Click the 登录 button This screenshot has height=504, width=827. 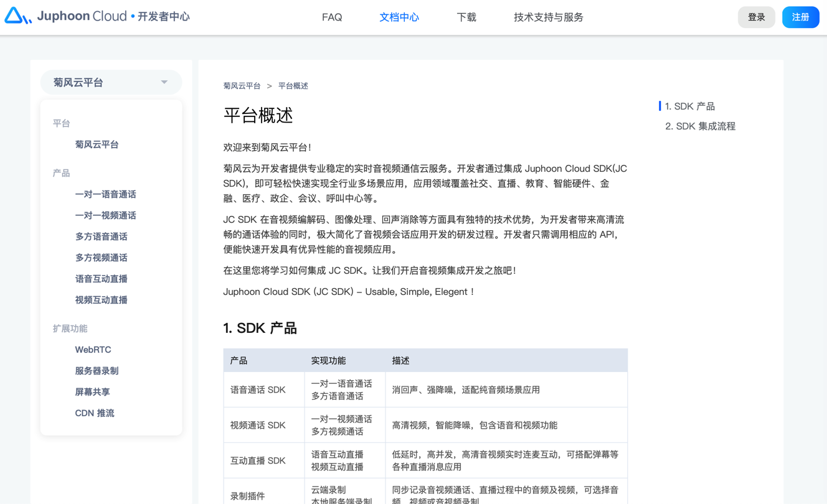pyautogui.click(x=757, y=17)
